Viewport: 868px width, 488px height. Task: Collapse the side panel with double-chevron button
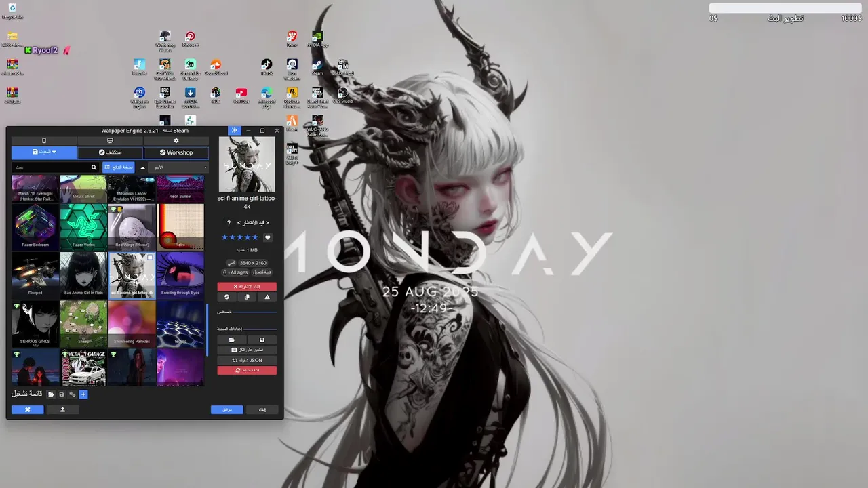[x=234, y=131]
